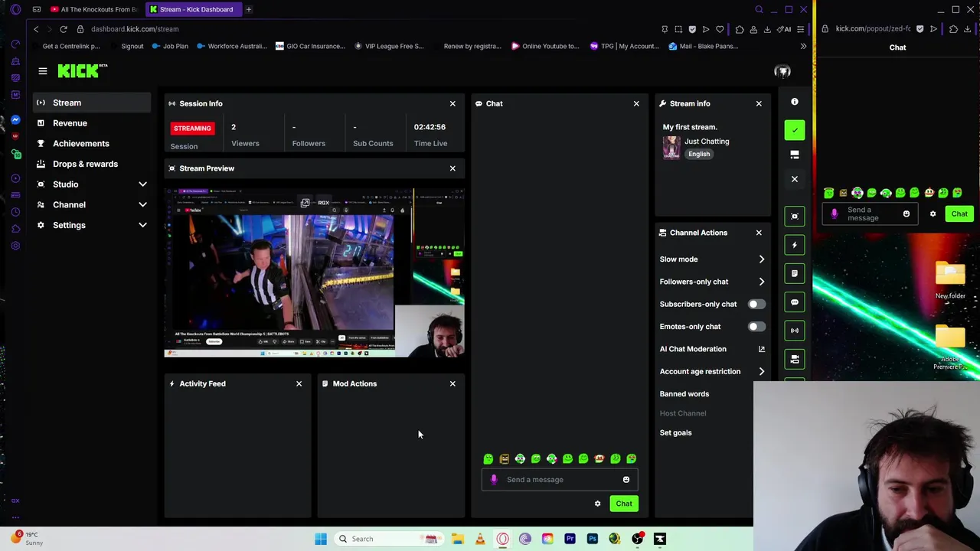Open the Achievements section
Viewport: 980px width, 551px height.
tap(92, 143)
